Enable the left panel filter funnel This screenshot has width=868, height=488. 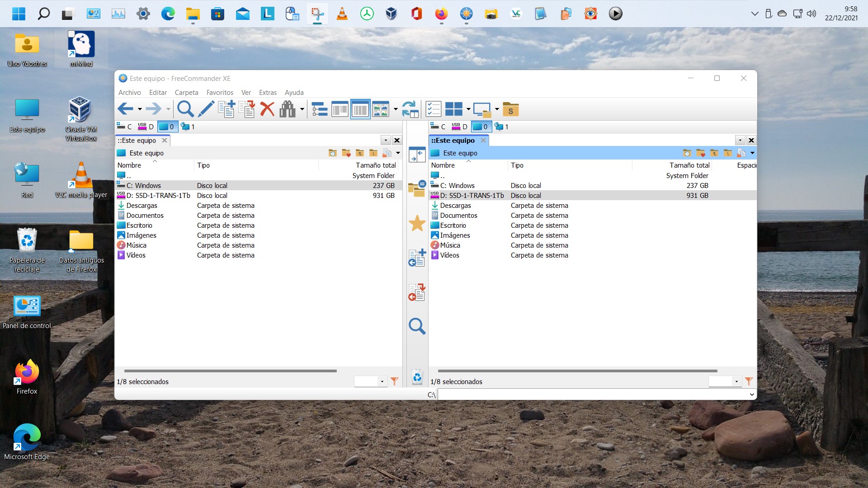click(394, 381)
